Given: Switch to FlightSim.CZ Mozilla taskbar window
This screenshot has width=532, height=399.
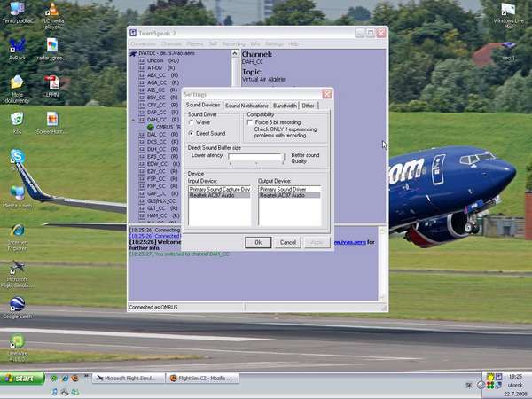Looking at the screenshot, I should pyautogui.click(x=202, y=378).
